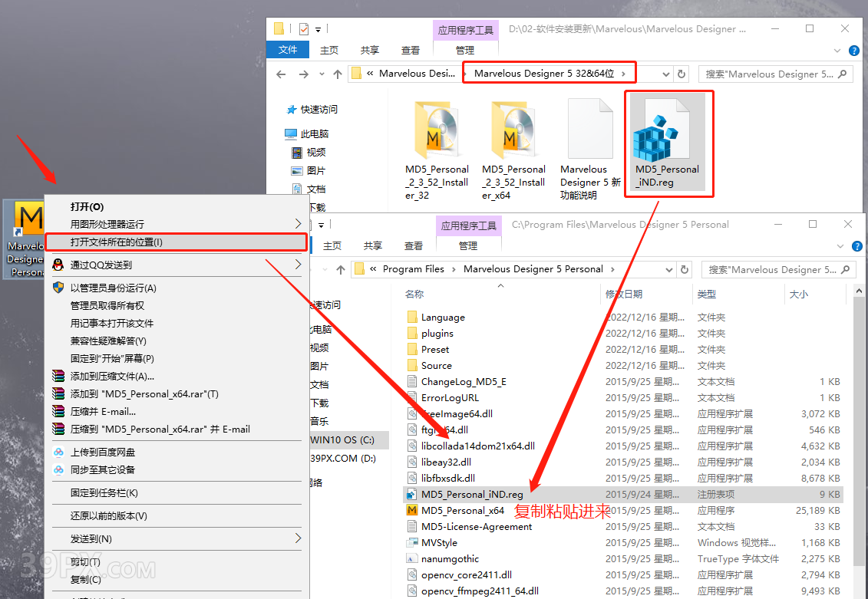Select the libcollada14dom21x64.dll file row
The height and width of the screenshot is (599, 868).
[623, 446]
